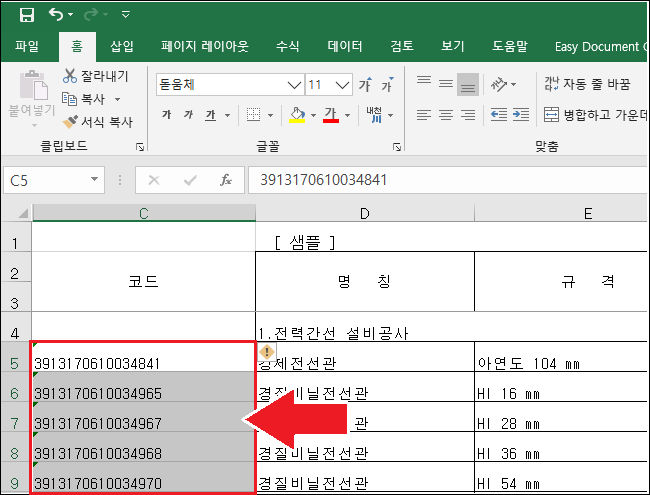Select column D header
The width and height of the screenshot is (650, 495).
pyautogui.click(x=365, y=213)
